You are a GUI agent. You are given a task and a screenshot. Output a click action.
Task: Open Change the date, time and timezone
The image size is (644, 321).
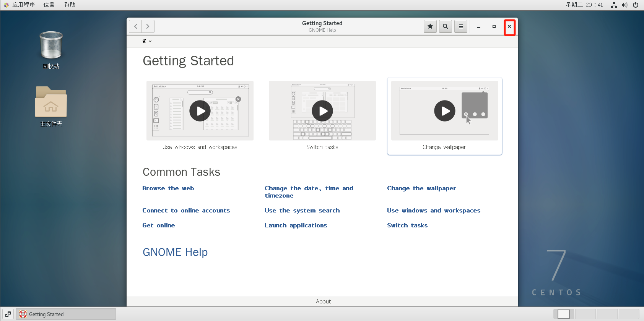(309, 192)
